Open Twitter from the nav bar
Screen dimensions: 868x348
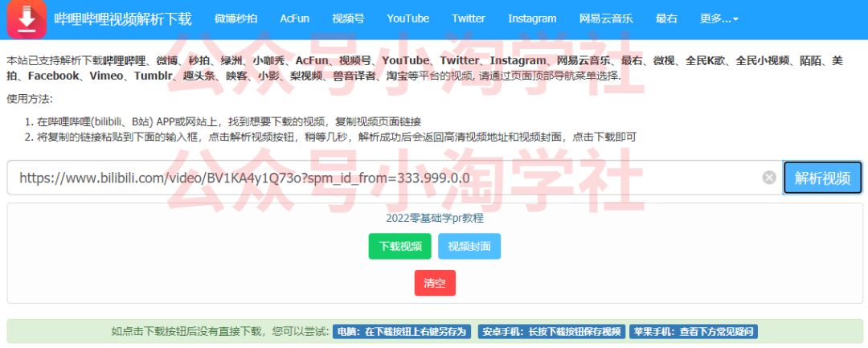pos(469,18)
